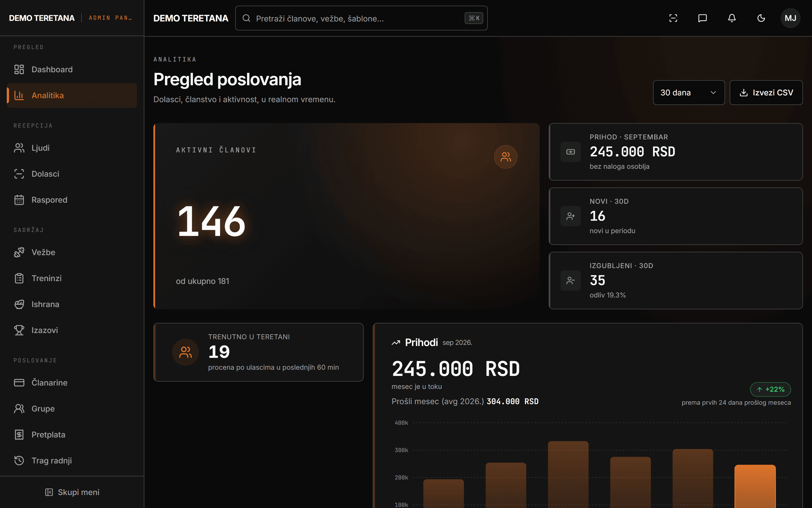Screen dimensions: 812x508
Task: Click the 'od ukupno 181' text
Action: [x=202, y=281]
